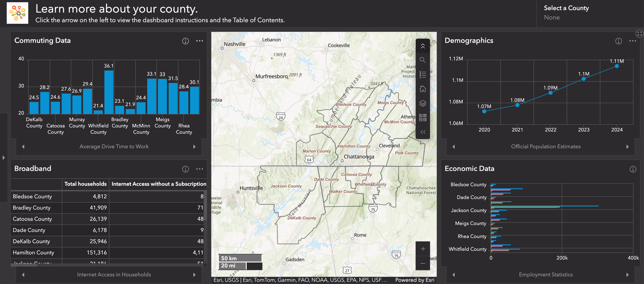Viewport: 644px width, 284px height.
Task: Click the dashboard logo in the header
Action: tap(17, 13)
